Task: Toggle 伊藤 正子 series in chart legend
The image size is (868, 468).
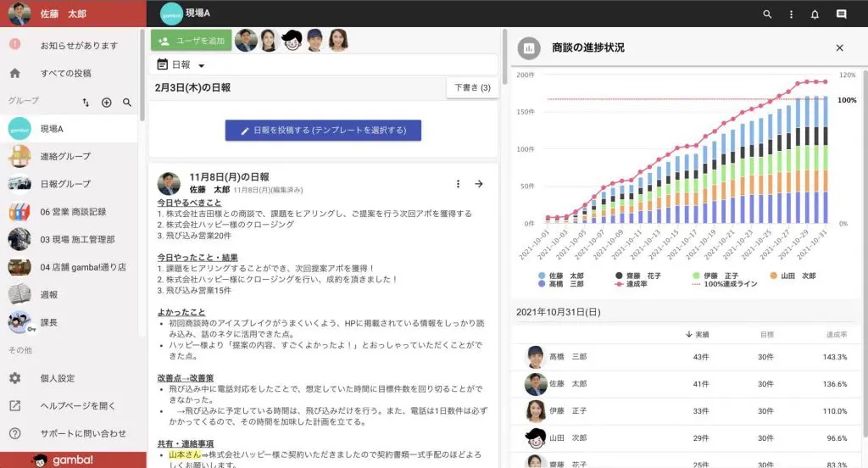Action: coord(715,276)
